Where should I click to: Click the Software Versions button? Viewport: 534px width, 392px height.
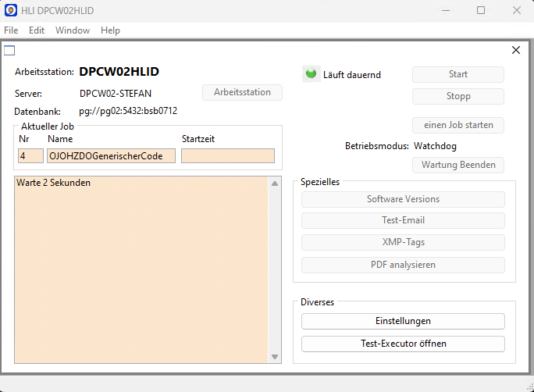coord(403,200)
